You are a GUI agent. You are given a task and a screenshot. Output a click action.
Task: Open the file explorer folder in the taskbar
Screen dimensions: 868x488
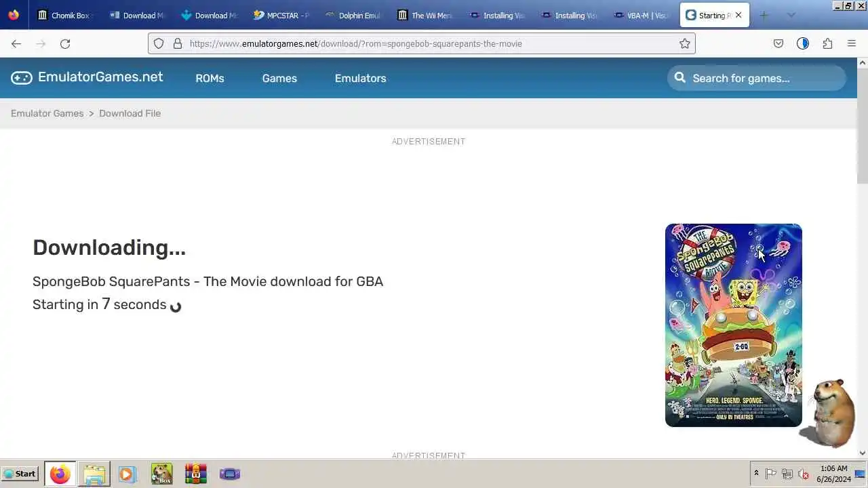point(94,474)
